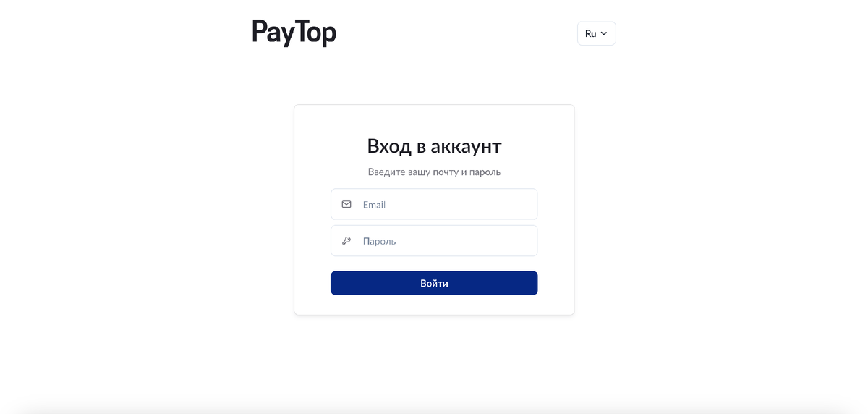Click the chevron arrow beside Ru
The height and width of the screenshot is (414, 868).
604,33
